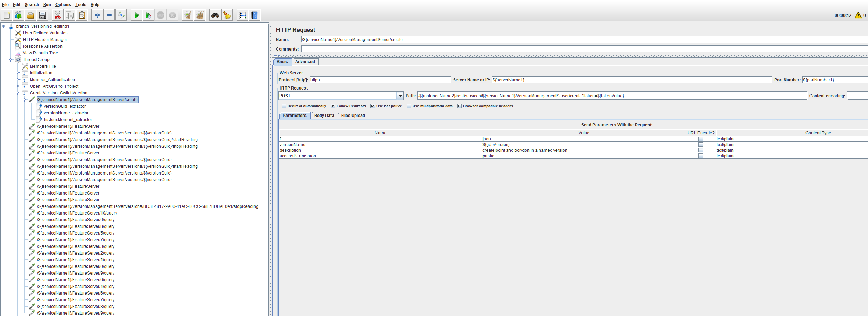Expand the Initialization tree node
The image size is (868, 316).
[18, 73]
